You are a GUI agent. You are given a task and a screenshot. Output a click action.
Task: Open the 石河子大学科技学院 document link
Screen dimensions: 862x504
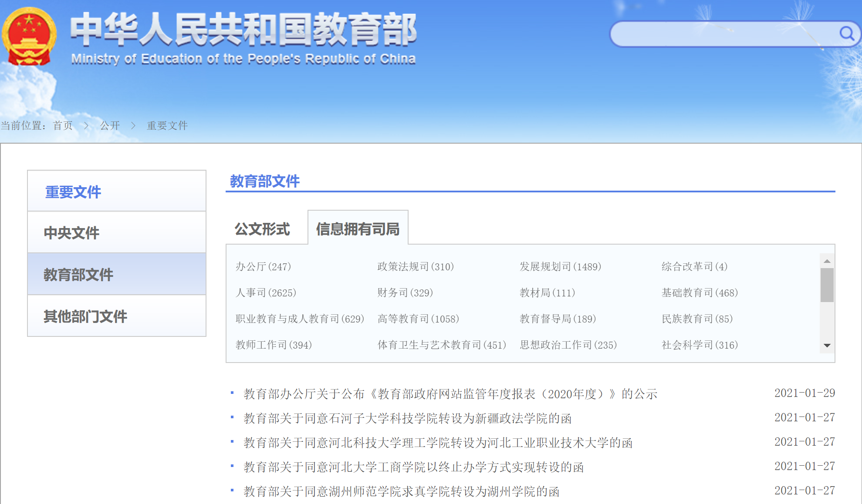(407, 418)
